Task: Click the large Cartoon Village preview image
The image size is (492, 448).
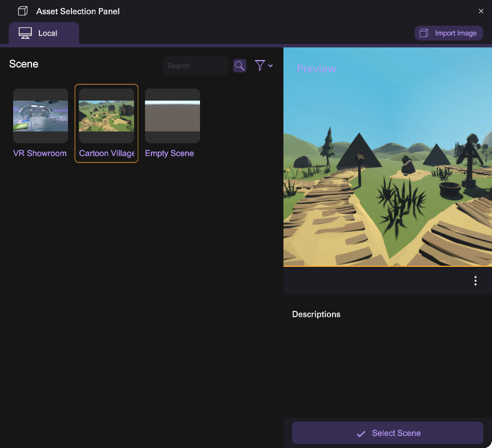Action: (x=387, y=166)
